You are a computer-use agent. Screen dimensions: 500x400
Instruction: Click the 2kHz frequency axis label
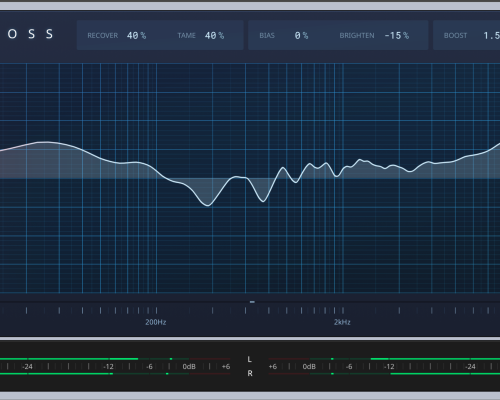[342, 322]
